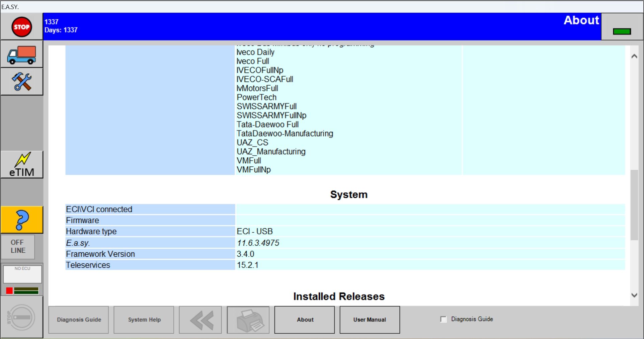This screenshot has width=644, height=339.
Task: Click the About button
Action: pos(304,320)
